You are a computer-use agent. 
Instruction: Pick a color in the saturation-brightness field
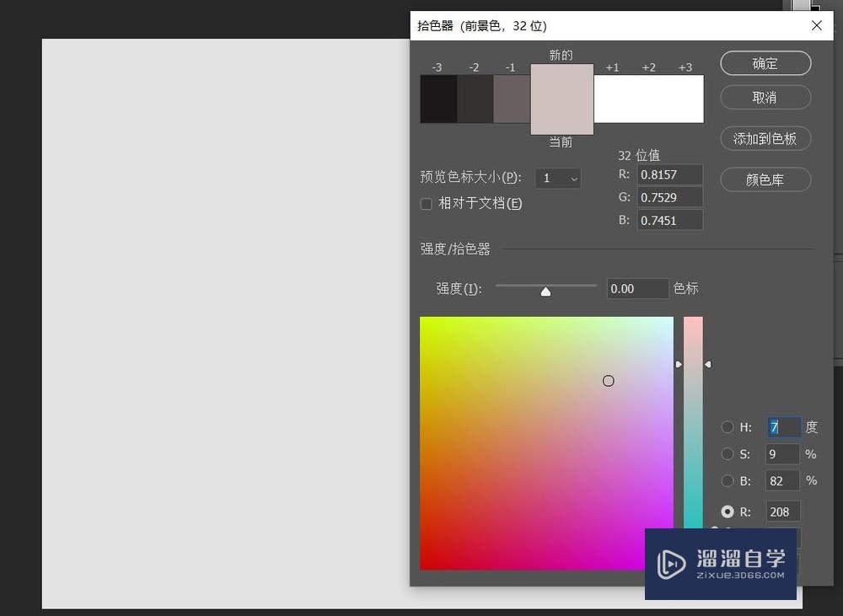[609, 381]
